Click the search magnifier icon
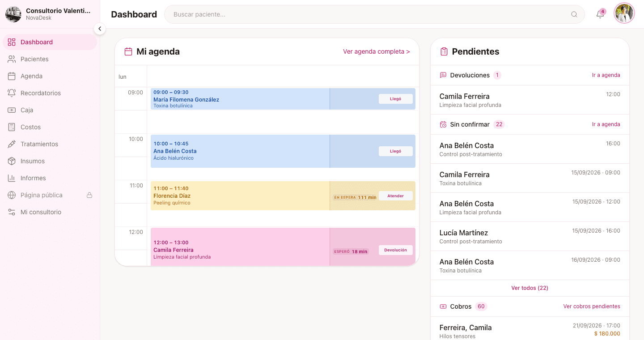The height and width of the screenshot is (340, 644). pyautogui.click(x=574, y=14)
